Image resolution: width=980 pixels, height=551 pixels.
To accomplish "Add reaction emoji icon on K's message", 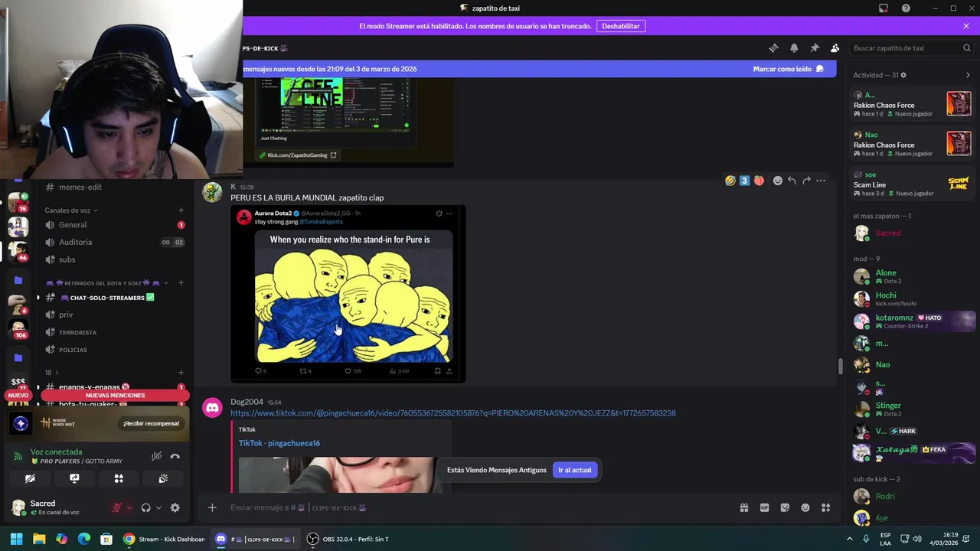I will [778, 181].
